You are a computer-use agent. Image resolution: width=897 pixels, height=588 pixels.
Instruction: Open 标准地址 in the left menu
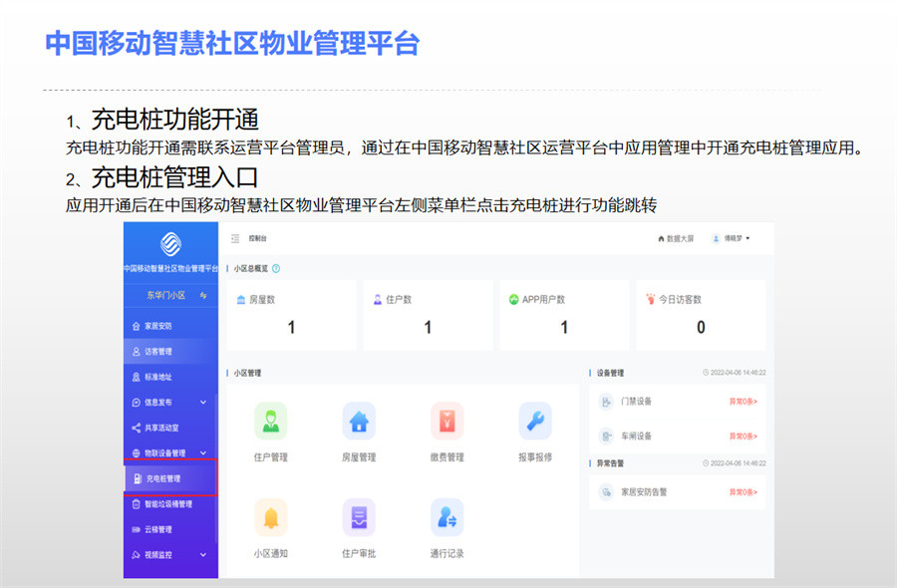(x=170, y=377)
